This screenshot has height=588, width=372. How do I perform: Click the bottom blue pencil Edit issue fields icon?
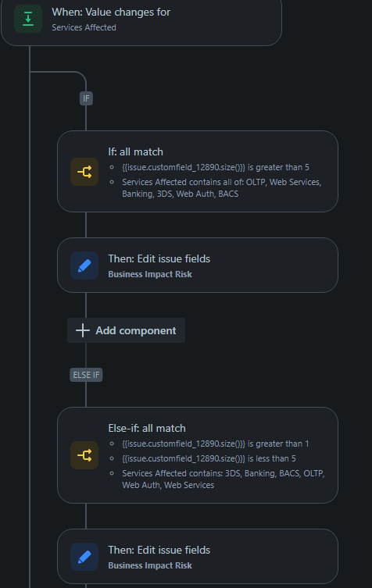pos(84,557)
